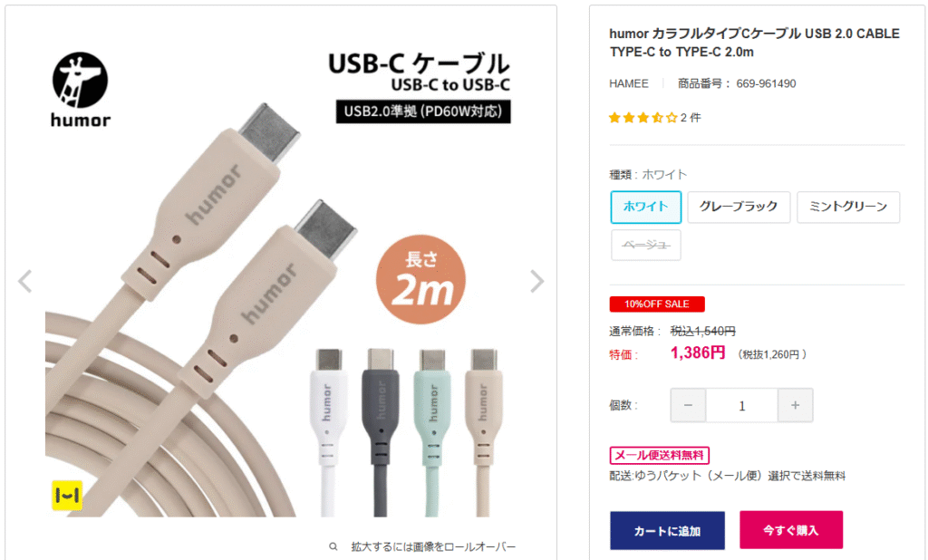Click the メール便送料無料 label

pos(660,455)
